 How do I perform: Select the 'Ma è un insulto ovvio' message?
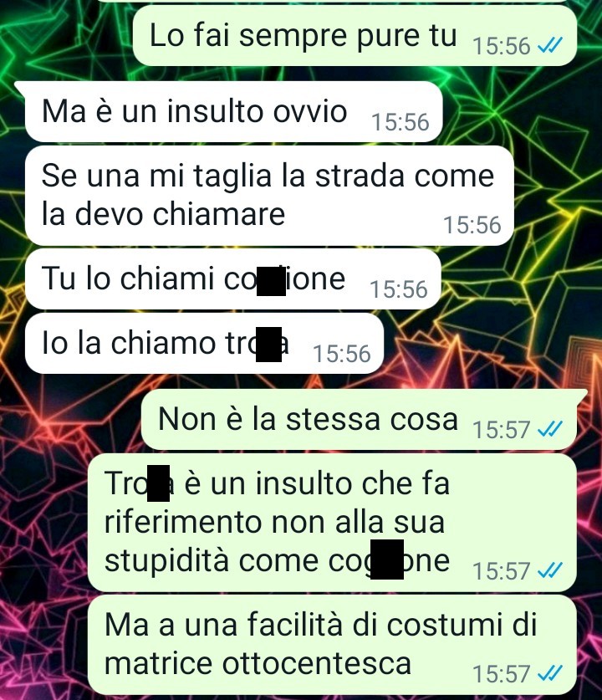(234, 111)
